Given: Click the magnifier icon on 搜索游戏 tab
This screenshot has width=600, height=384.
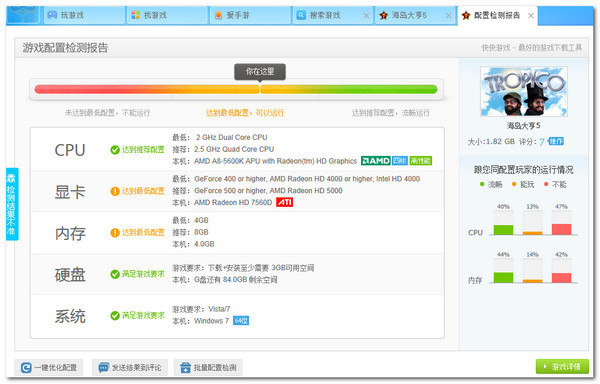Looking at the screenshot, I should pos(301,15).
